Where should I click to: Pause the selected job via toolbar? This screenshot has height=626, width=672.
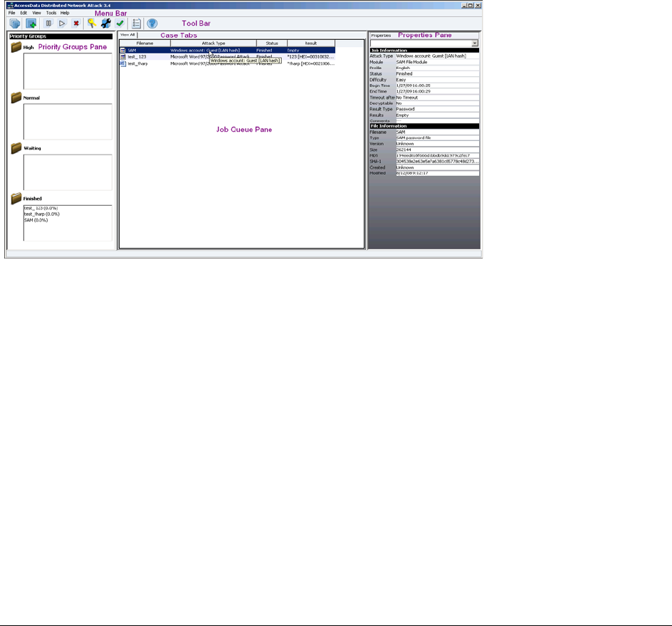point(48,24)
